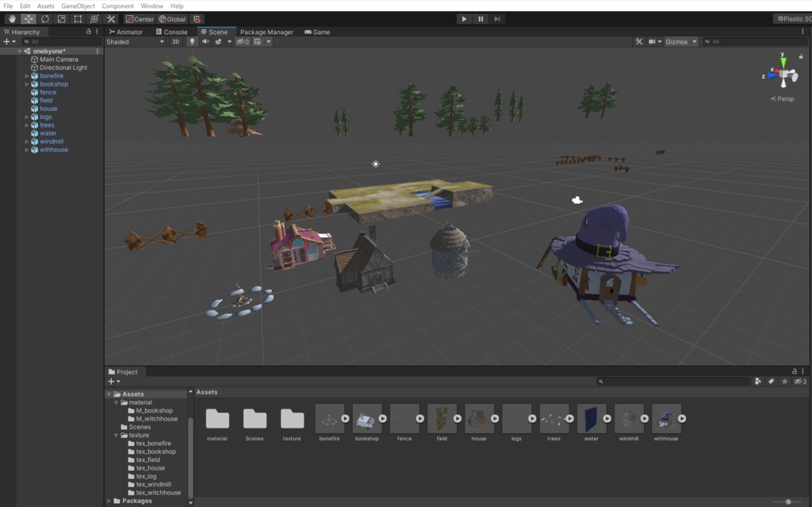Select the Rotate tool
This screenshot has height=507, width=812.
pos(44,19)
